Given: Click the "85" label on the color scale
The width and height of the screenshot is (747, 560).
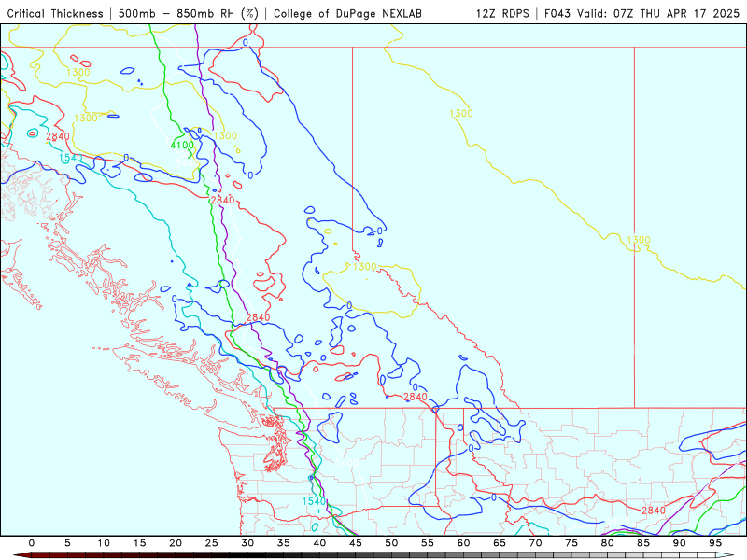Looking at the screenshot, I should (643, 543).
